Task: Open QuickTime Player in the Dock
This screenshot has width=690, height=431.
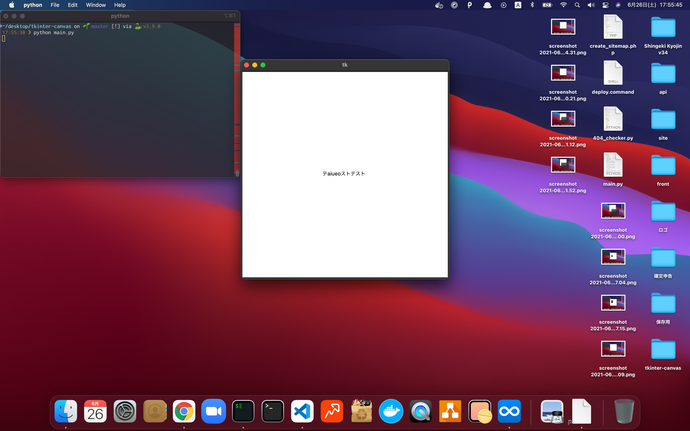Action: pos(421,411)
